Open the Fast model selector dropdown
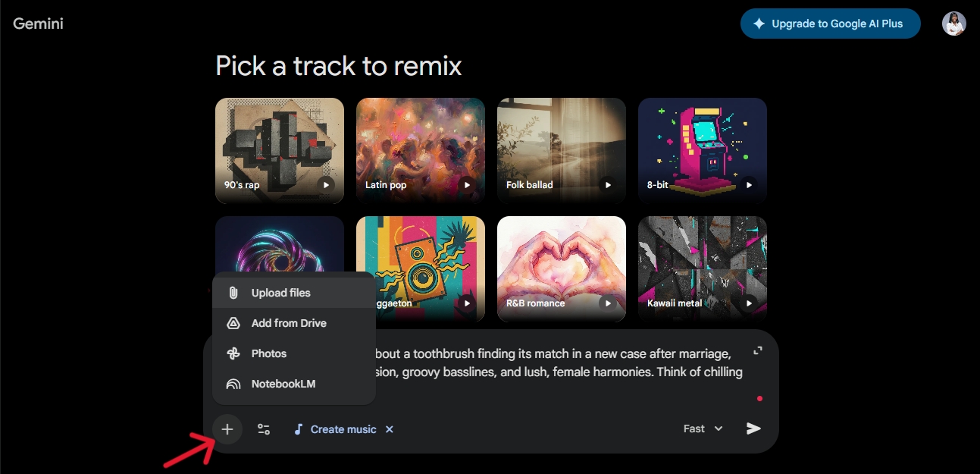The height and width of the screenshot is (474, 980). click(703, 428)
